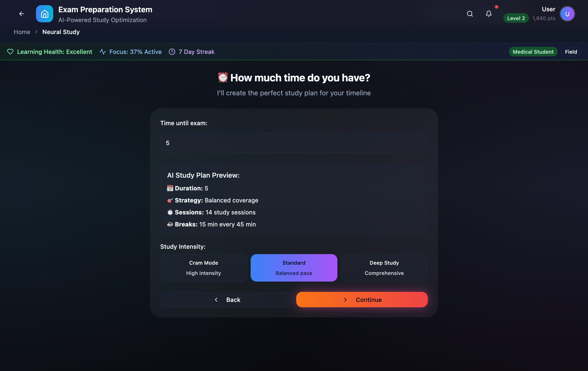588x371 pixels.
Task: Select Standard balanced pace option
Action: pos(294,268)
